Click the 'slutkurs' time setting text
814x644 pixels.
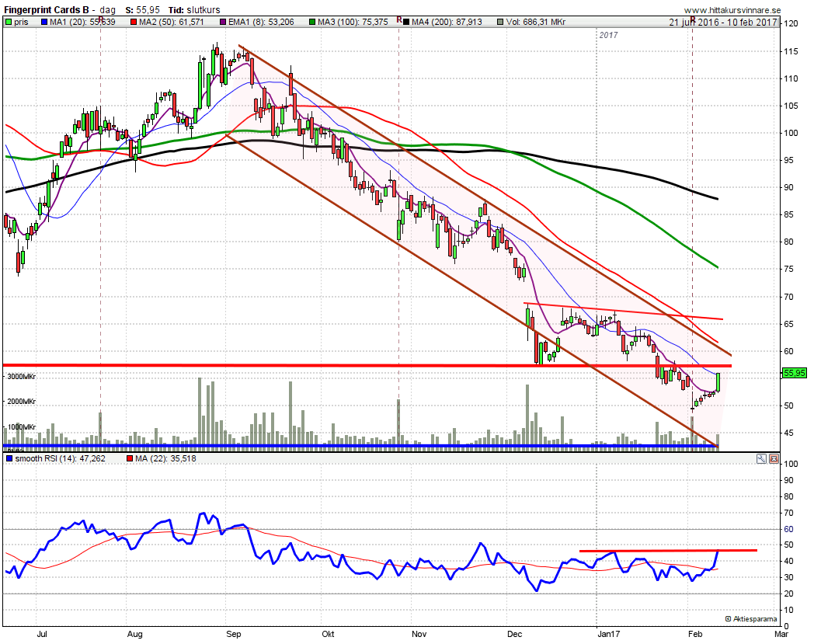pos(203,10)
